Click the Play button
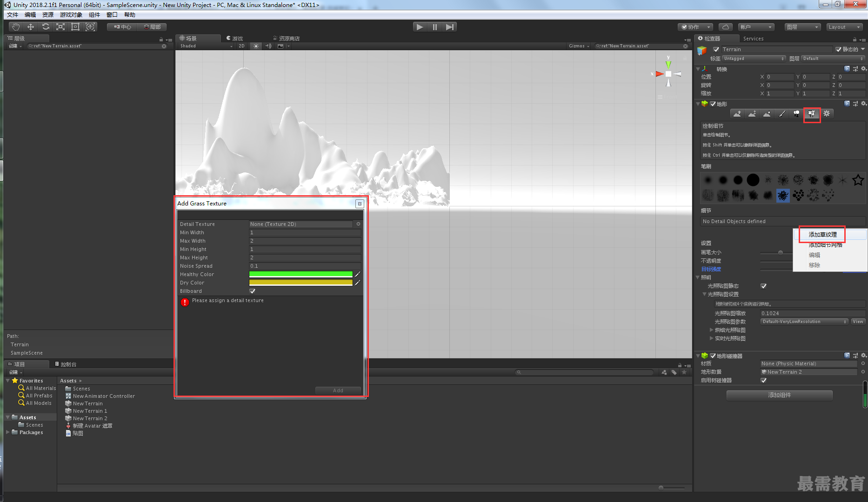The height and width of the screenshot is (502, 868). coord(420,27)
